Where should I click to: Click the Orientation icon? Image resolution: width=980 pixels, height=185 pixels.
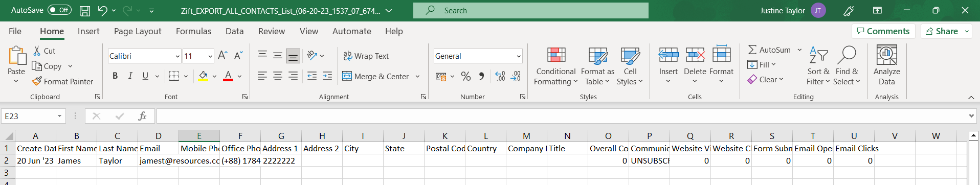(311, 55)
